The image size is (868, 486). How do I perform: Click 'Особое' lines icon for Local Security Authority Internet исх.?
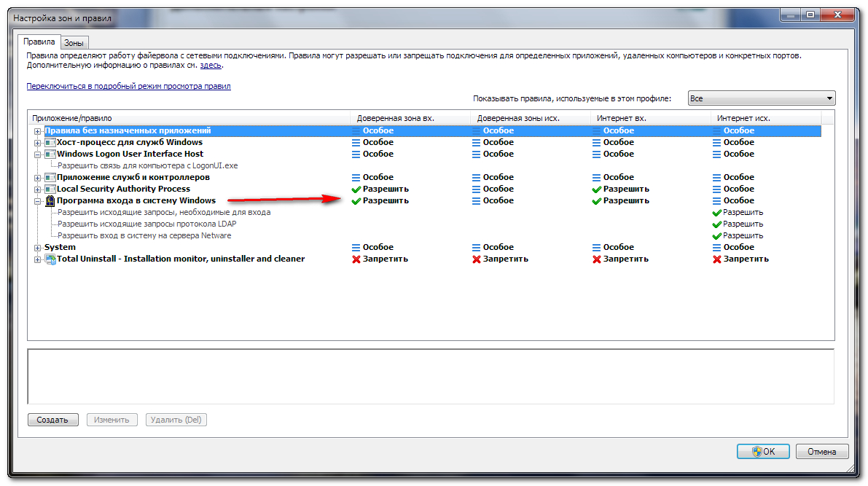point(716,189)
